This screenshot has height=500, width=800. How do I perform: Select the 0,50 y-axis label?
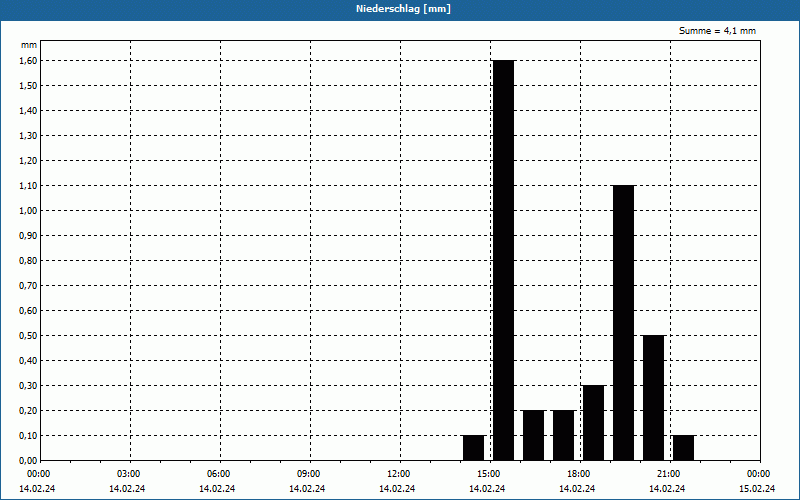pyautogui.click(x=28, y=335)
